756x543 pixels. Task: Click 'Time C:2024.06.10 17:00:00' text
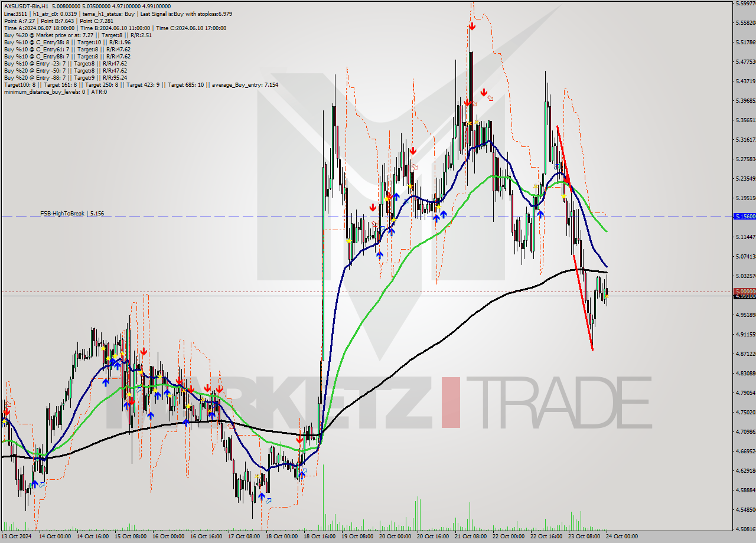click(192, 28)
